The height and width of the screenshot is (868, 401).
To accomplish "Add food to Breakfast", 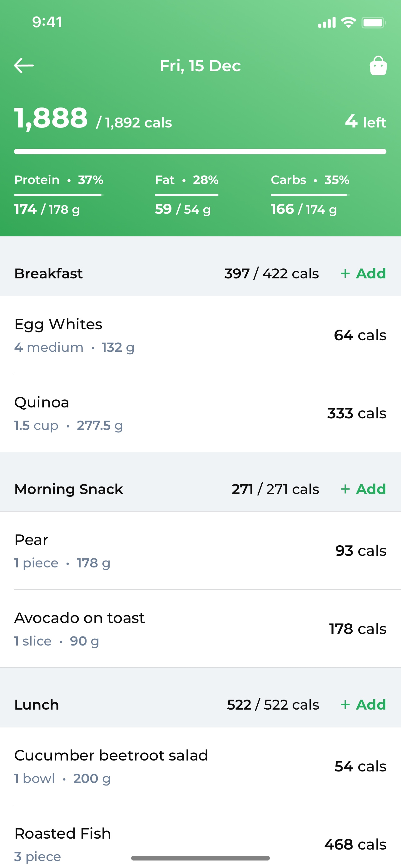I will click(x=363, y=273).
